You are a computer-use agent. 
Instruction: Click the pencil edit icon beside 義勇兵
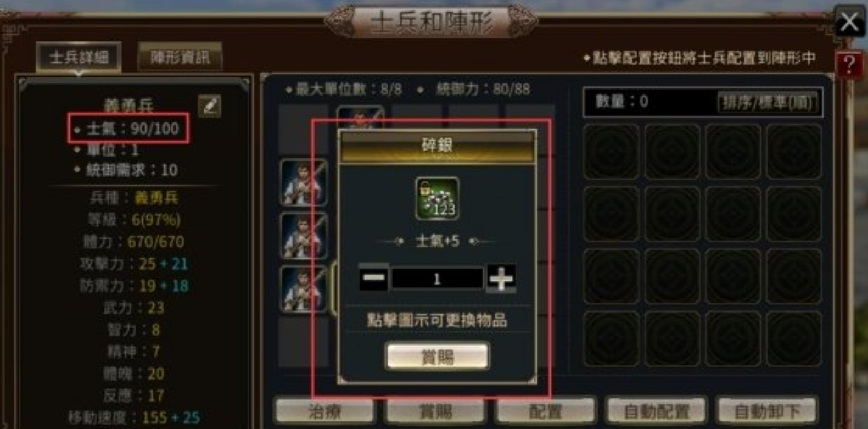click(210, 105)
